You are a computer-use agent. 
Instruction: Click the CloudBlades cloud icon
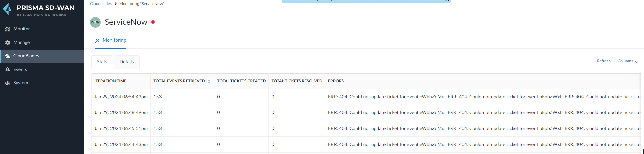pyautogui.click(x=8, y=56)
